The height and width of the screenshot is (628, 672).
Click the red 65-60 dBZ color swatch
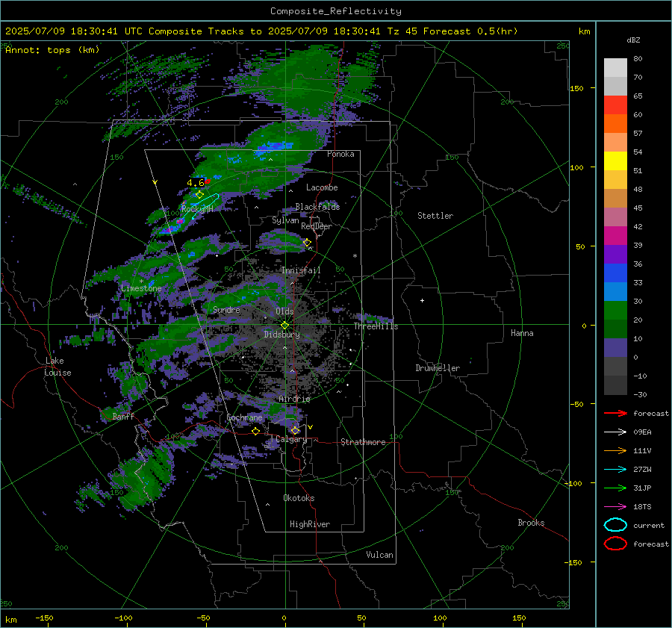(615, 105)
